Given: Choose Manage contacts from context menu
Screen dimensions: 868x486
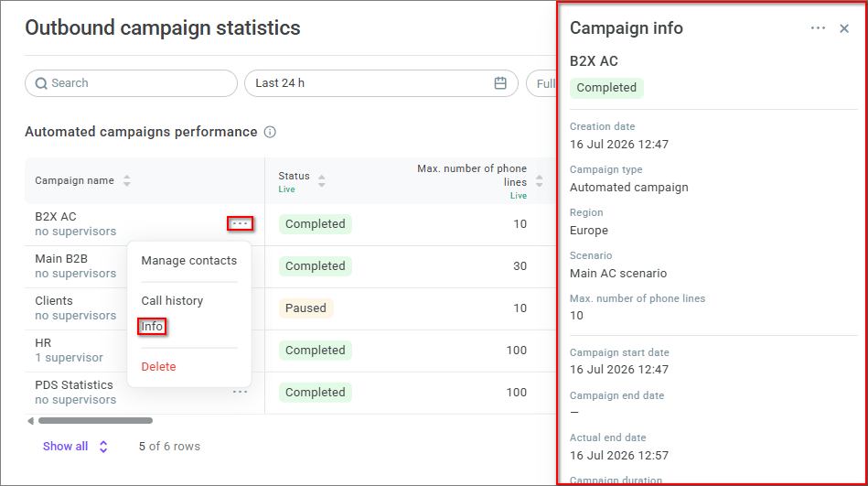Looking at the screenshot, I should click(188, 261).
